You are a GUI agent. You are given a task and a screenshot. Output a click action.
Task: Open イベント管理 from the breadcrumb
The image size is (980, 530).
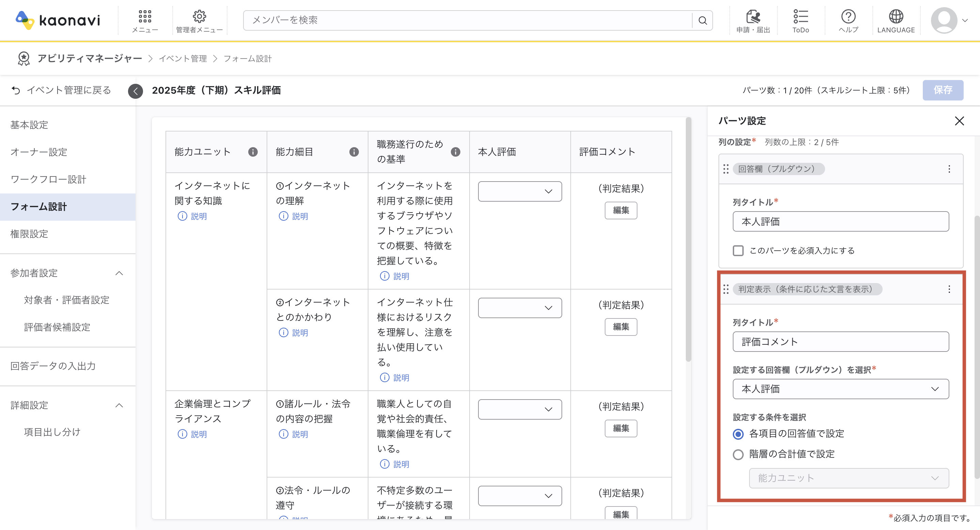pyautogui.click(x=184, y=58)
